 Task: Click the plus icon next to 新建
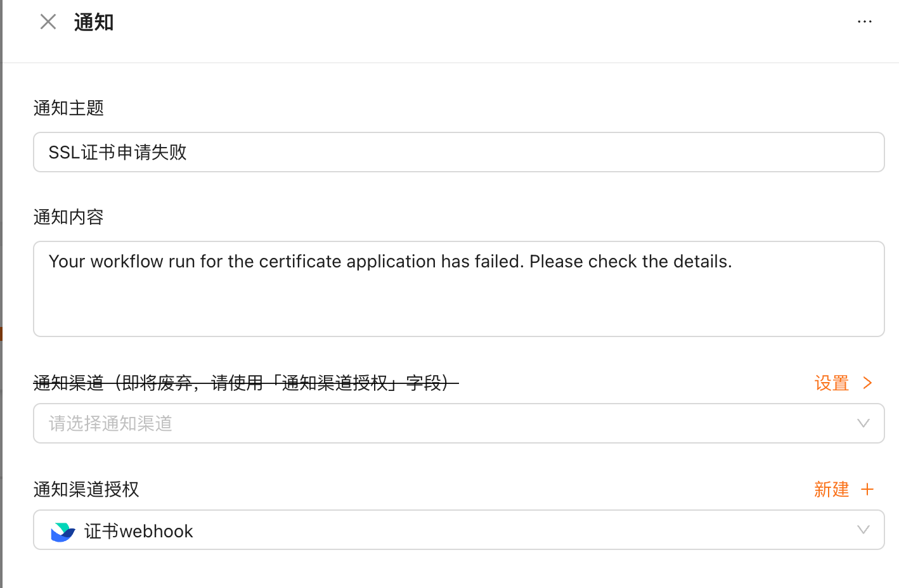(x=867, y=489)
